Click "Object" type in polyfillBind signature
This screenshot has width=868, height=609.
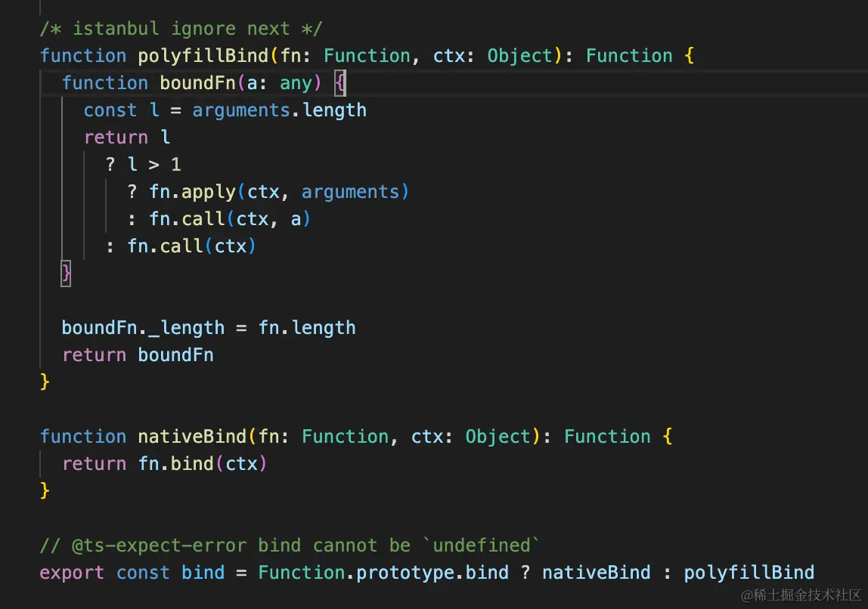pyautogui.click(x=519, y=55)
